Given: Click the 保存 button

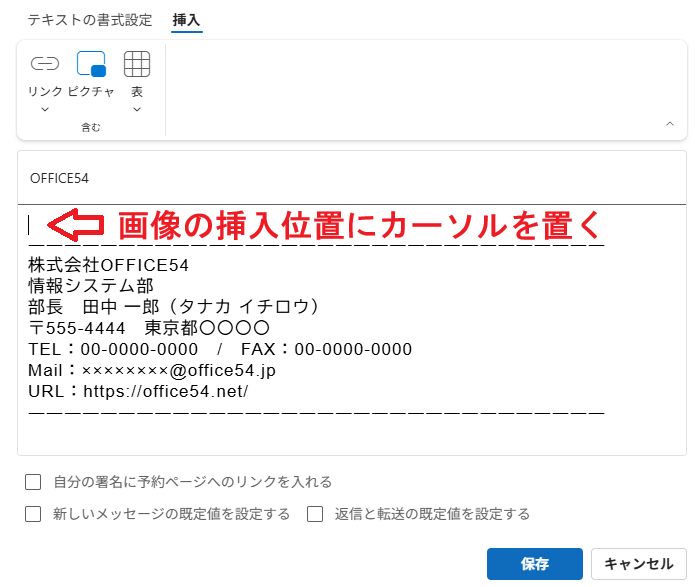Looking at the screenshot, I should tap(535, 564).
